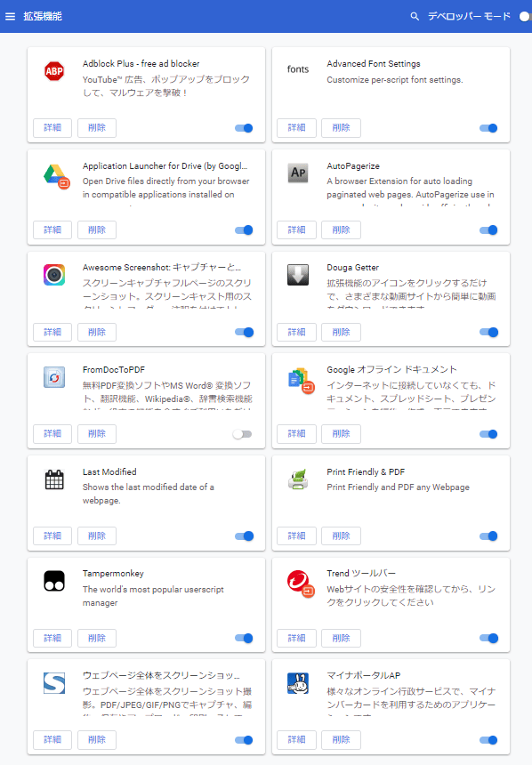Click 削除 for AutoPagerize

click(x=341, y=229)
